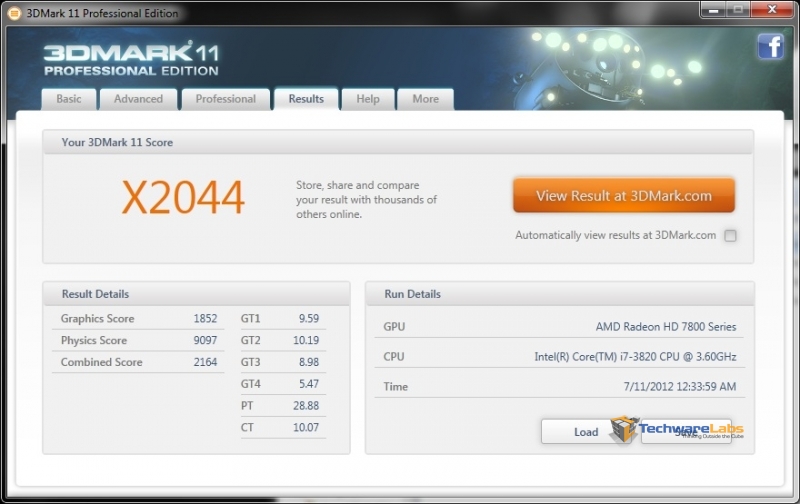Click the Load button

point(586,432)
